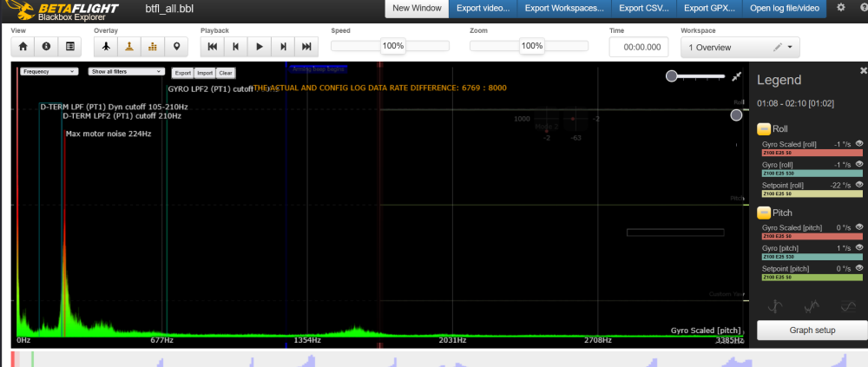The height and width of the screenshot is (367, 868).
Task: Jump to the start of the log
Action: [212, 46]
